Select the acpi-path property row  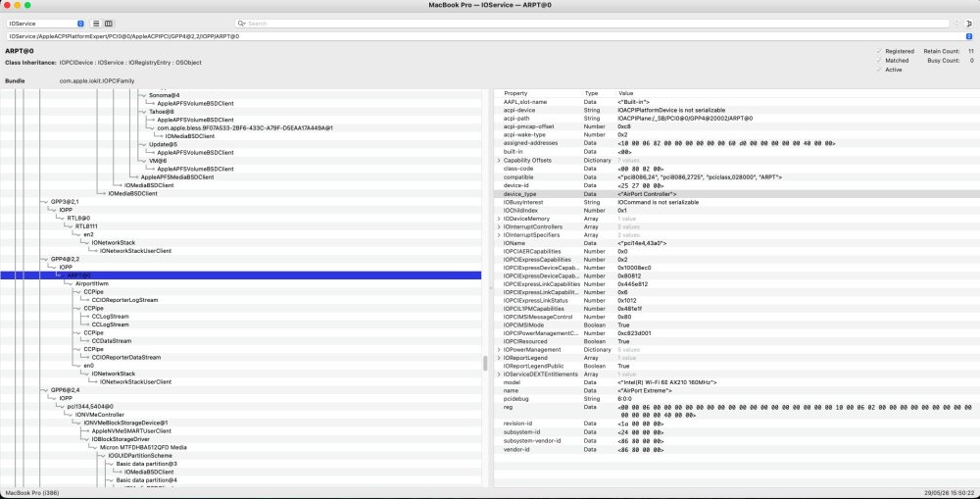737,118
